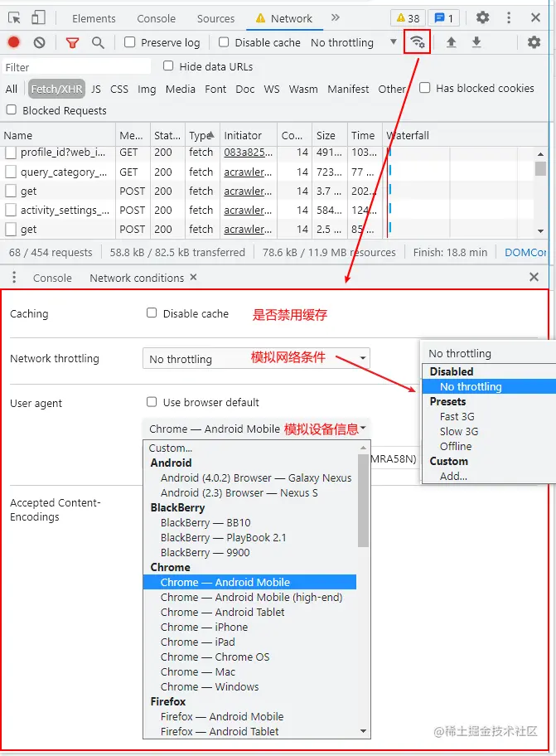The image size is (556, 756).
Task: Toggle the device toolbar icon
Action: [39, 18]
